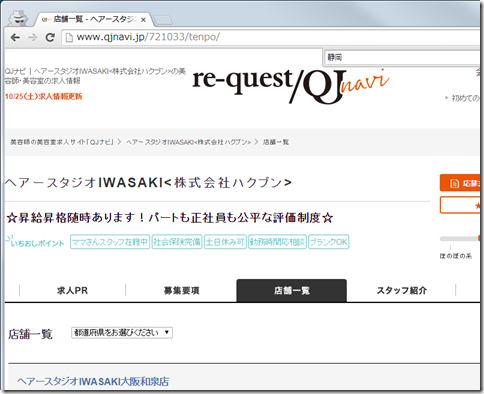Image resolution: width=484 pixels, height=394 pixels.
Task: Click the browser back arrow
Action: [x=15, y=37]
